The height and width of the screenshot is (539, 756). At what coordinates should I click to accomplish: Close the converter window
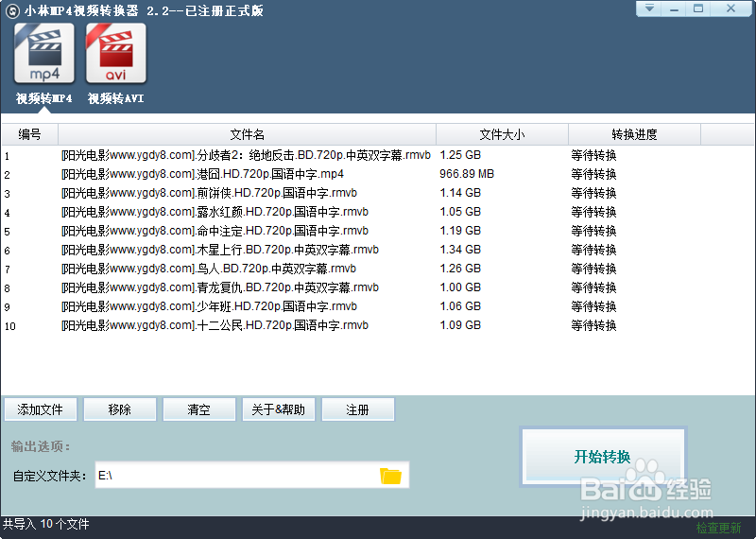click(730, 9)
